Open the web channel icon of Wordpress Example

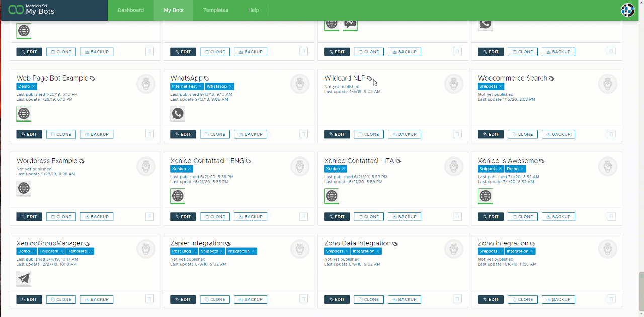point(24,189)
